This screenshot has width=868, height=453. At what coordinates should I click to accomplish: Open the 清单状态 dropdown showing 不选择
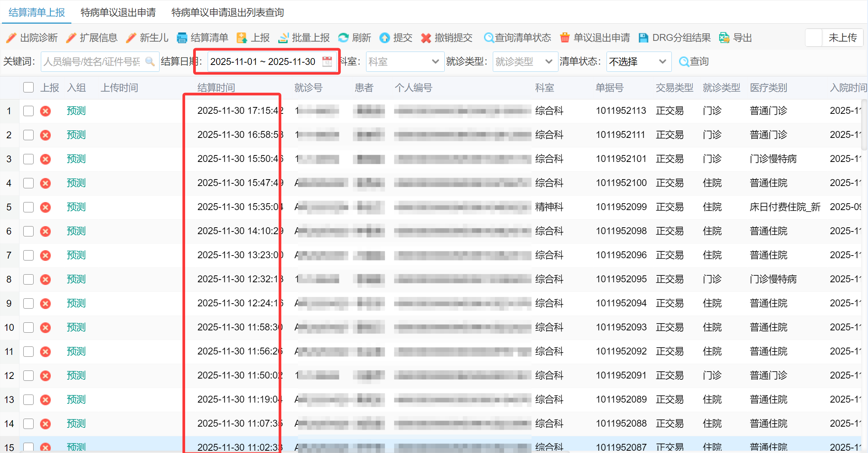tap(662, 61)
